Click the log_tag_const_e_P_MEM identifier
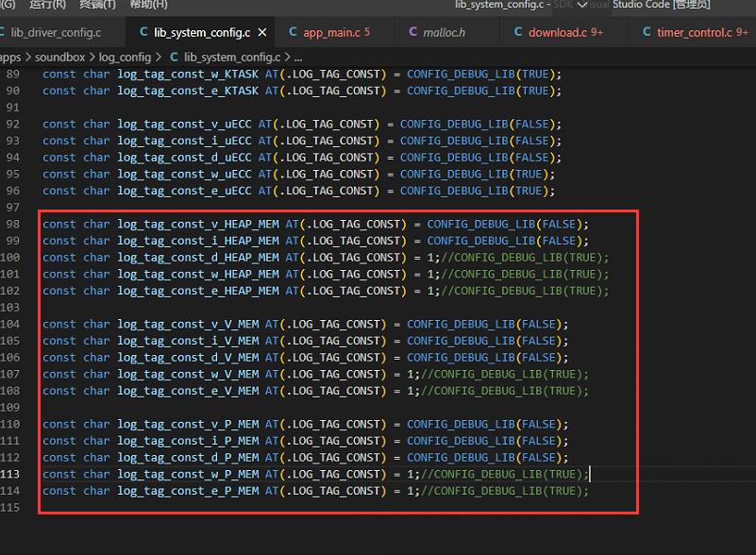Screen dimensions: 756x555 pyautogui.click(x=188, y=491)
